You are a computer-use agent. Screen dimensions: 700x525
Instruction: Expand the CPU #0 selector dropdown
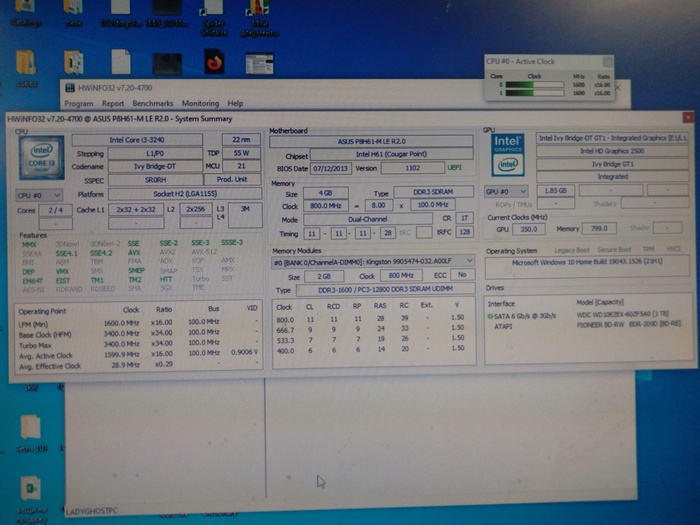(39, 195)
